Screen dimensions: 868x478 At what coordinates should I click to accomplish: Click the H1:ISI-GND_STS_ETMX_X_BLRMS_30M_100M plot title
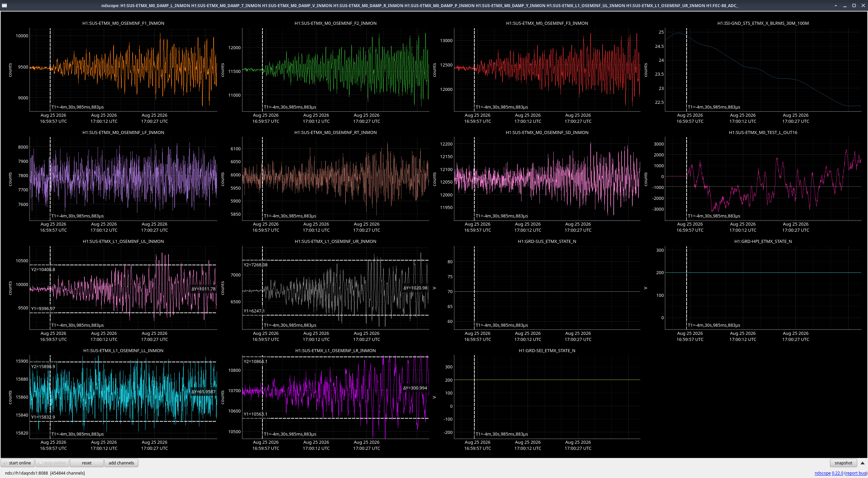(763, 23)
